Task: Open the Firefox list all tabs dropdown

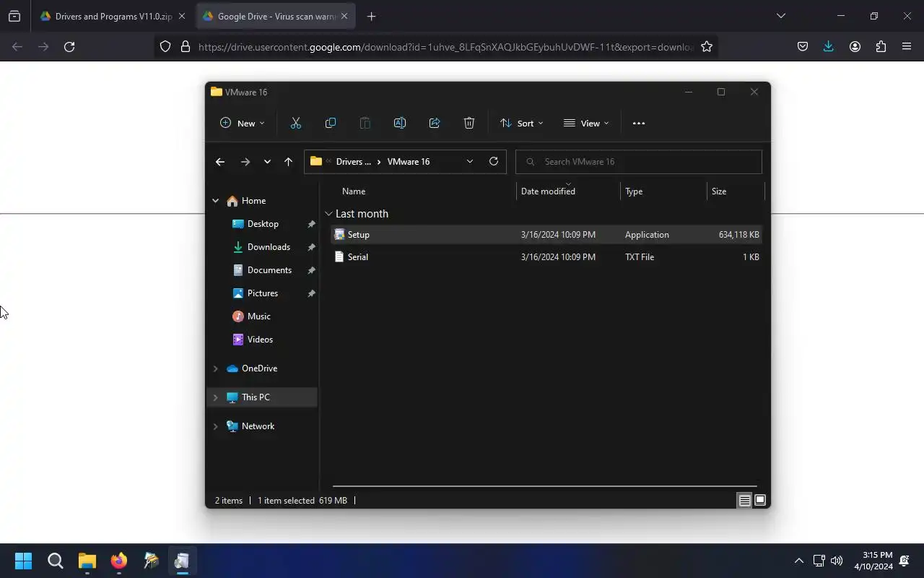Action: point(780,16)
